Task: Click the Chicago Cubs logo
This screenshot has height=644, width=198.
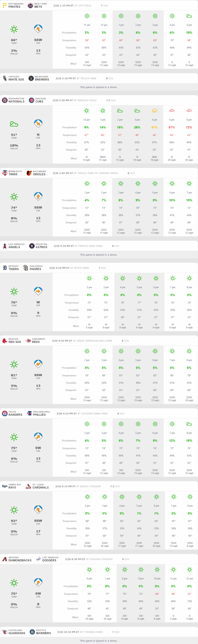Action: 31,100
